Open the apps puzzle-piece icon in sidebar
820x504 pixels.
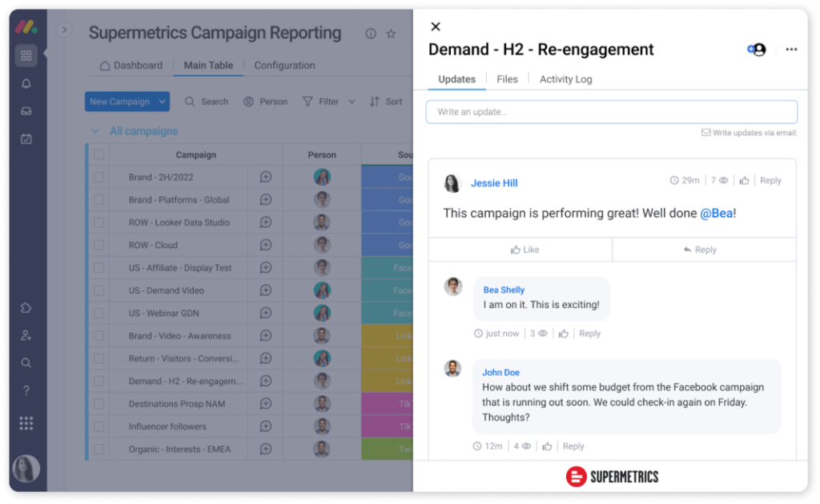pyautogui.click(x=26, y=308)
